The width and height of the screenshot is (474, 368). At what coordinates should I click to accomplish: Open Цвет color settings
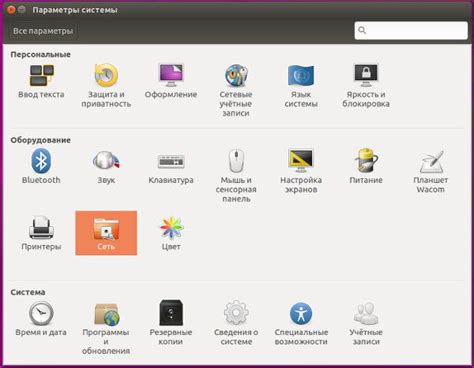click(171, 233)
